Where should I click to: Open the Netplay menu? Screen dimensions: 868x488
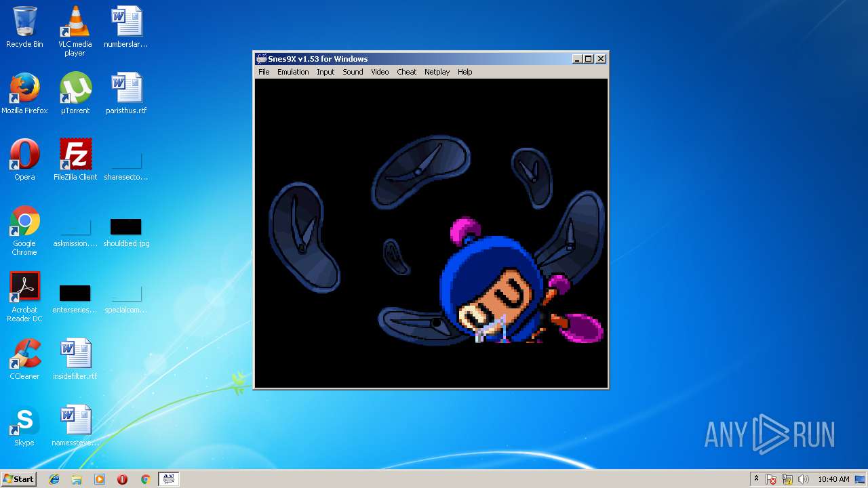437,72
